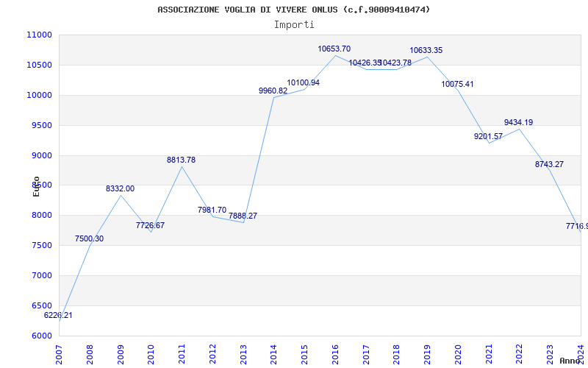Click the 9000 y-axis tick label
This screenshot has width=588, height=368.
(42, 155)
